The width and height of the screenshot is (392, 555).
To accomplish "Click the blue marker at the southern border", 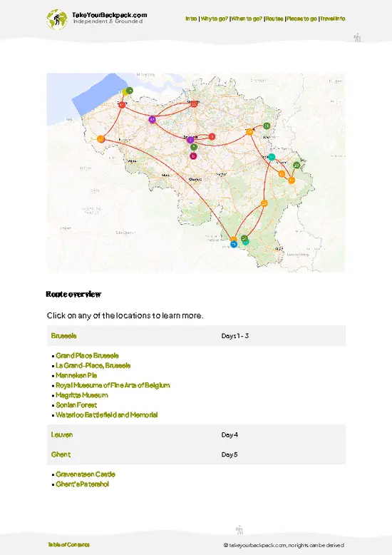I will point(234,244).
